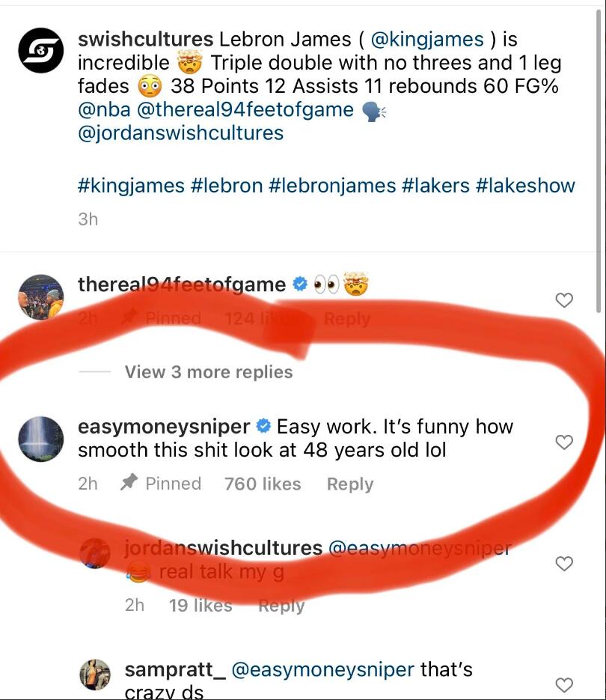Tap the heart beside sampratt_ comment
Image resolution: width=606 pixels, height=700 pixels.
(x=564, y=685)
